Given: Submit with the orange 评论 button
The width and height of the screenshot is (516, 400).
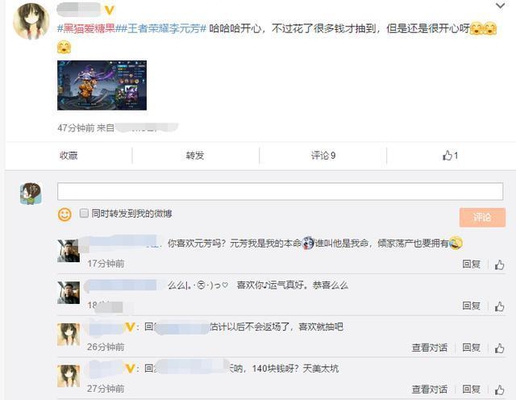Looking at the screenshot, I should (482, 217).
